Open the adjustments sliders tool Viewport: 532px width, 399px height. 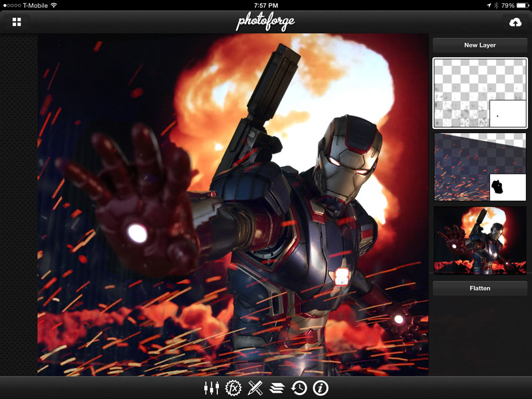(211, 388)
